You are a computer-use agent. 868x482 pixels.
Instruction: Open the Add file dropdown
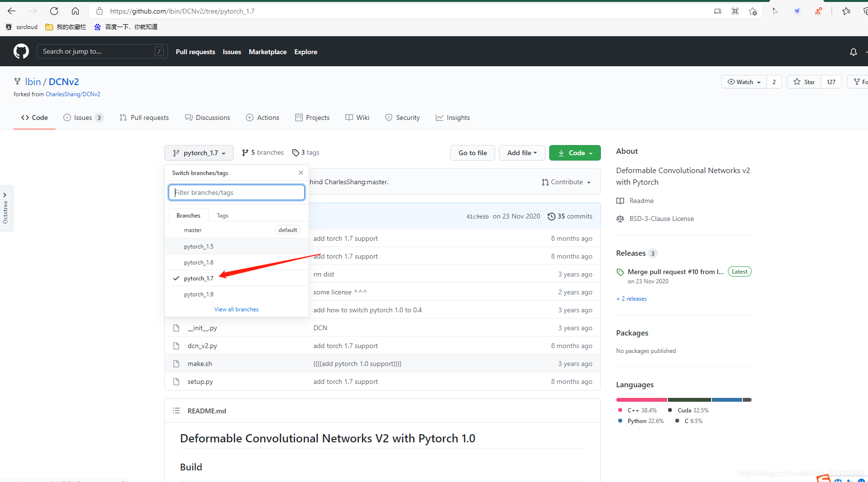pos(522,153)
